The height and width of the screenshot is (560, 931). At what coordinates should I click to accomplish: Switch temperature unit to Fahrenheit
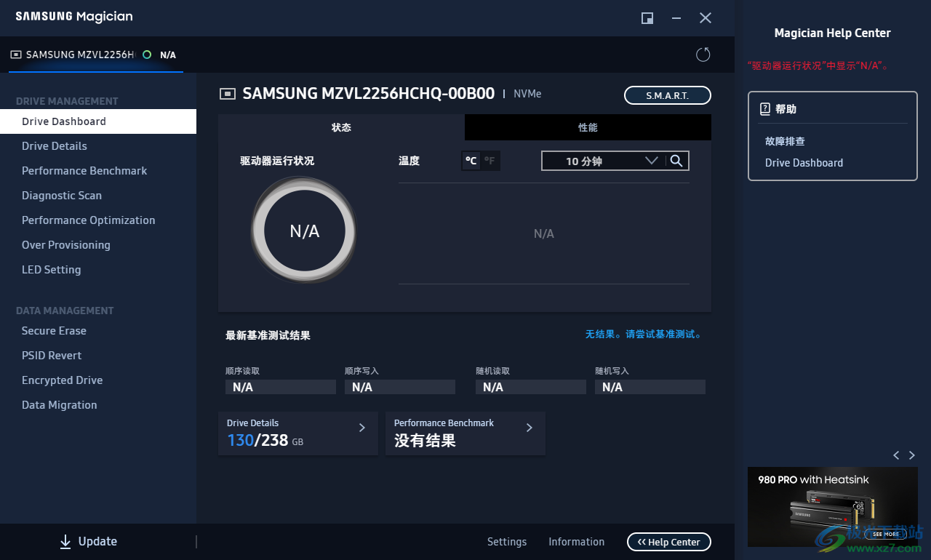coord(489,160)
